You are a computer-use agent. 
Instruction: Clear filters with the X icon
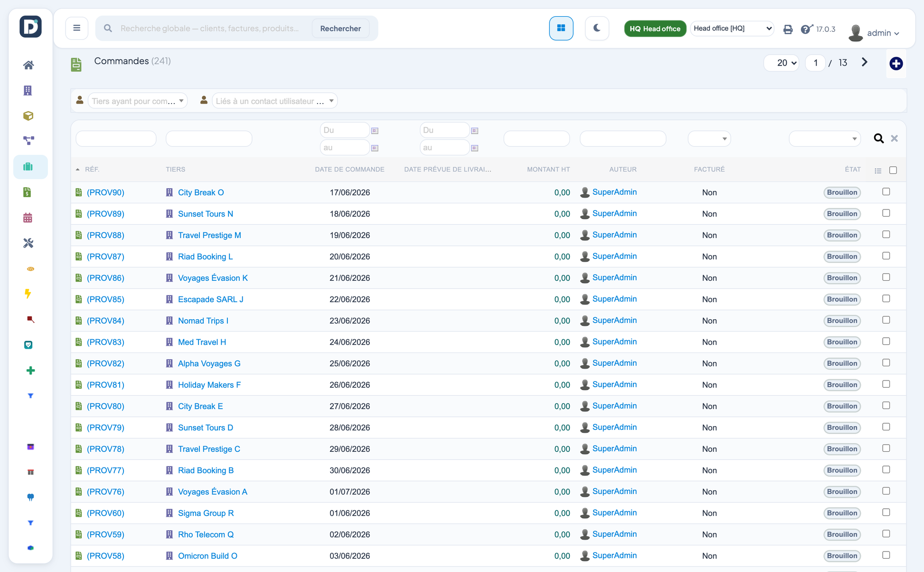[895, 138]
